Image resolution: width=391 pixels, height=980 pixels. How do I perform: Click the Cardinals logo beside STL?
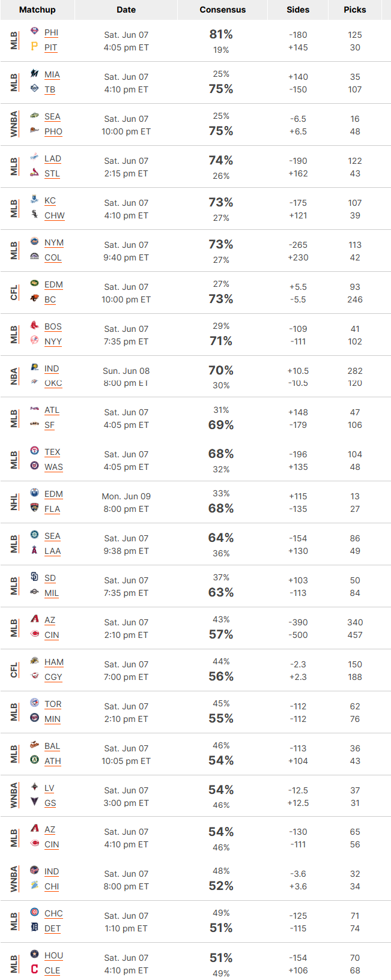coord(34,172)
